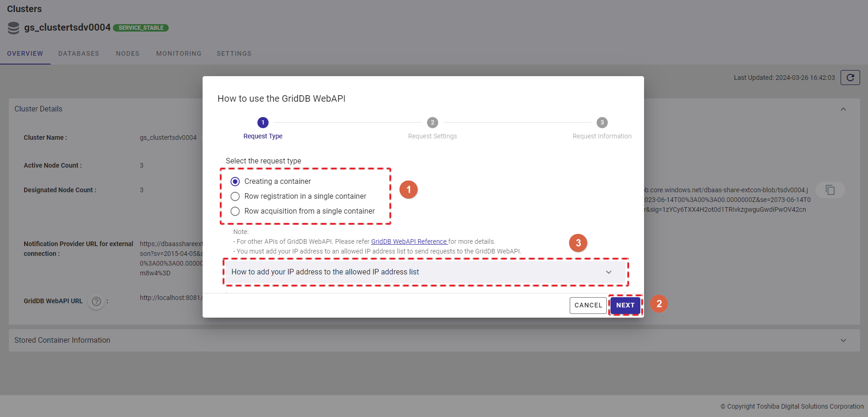Expand How to add your IP address panel
Image resolution: width=868 pixels, height=417 pixels.
(x=608, y=272)
